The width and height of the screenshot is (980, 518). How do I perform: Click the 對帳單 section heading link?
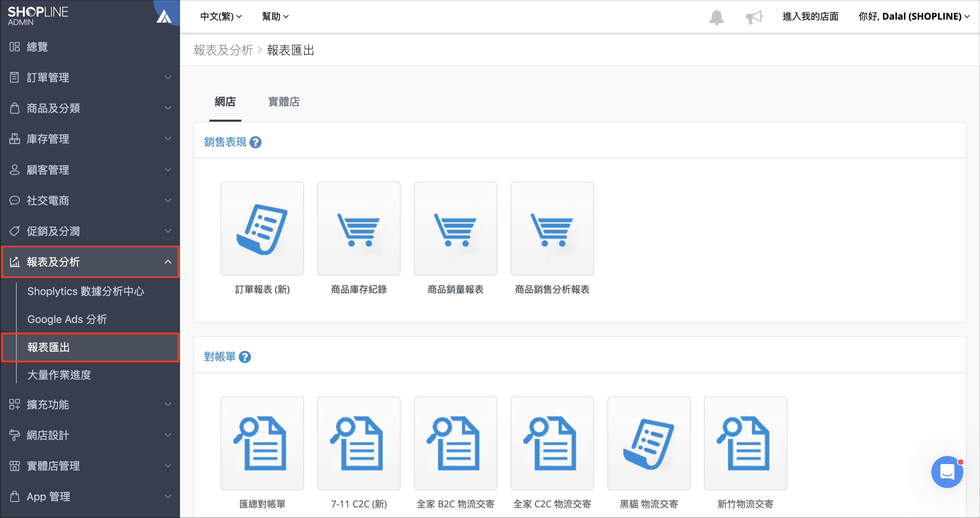[x=220, y=357]
